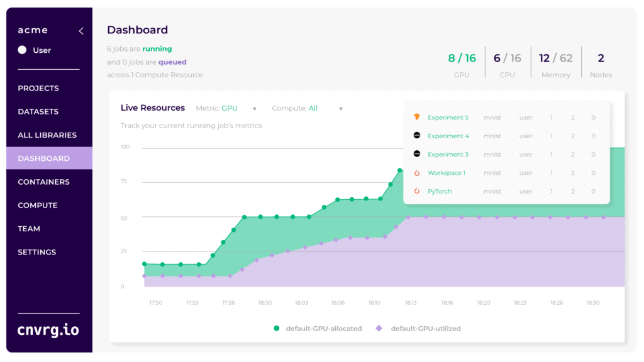644x362 pixels.
Task: Open the PyTorch job link
Action: pos(440,191)
